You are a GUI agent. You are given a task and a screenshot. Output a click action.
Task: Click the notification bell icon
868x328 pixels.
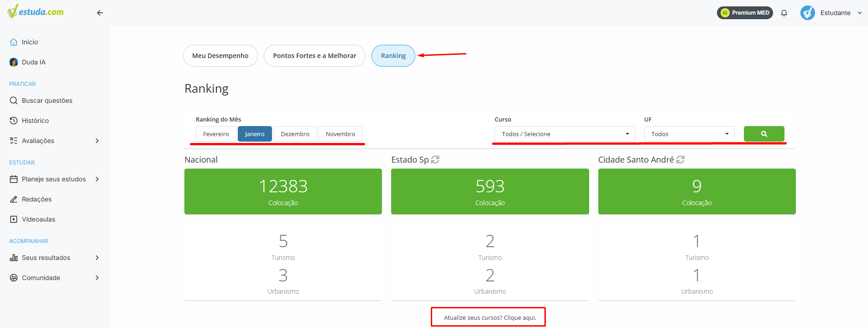coord(784,13)
